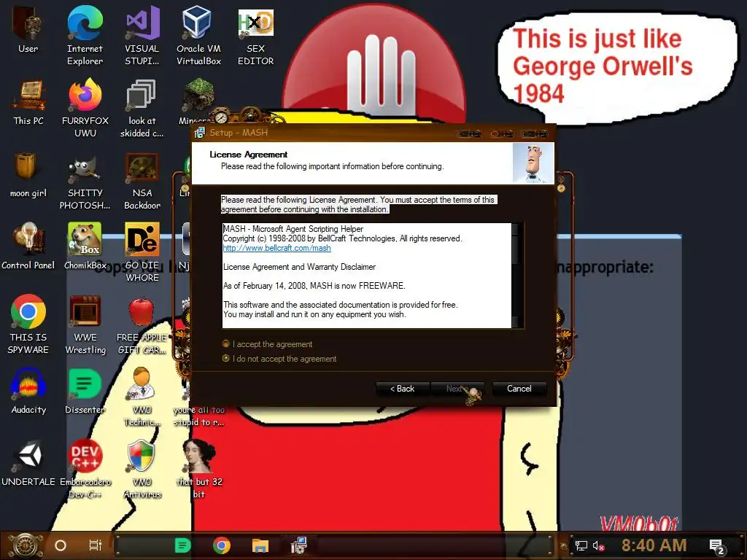
Task: Open the This PC desktop icon
Action: tap(28, 102)
